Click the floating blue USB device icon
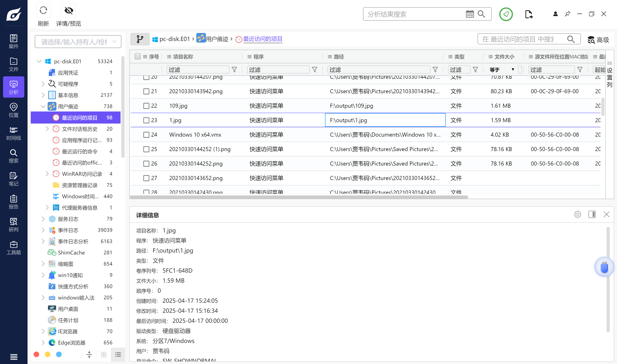This screenshot has height=364, width=617. tap(604, 267)
